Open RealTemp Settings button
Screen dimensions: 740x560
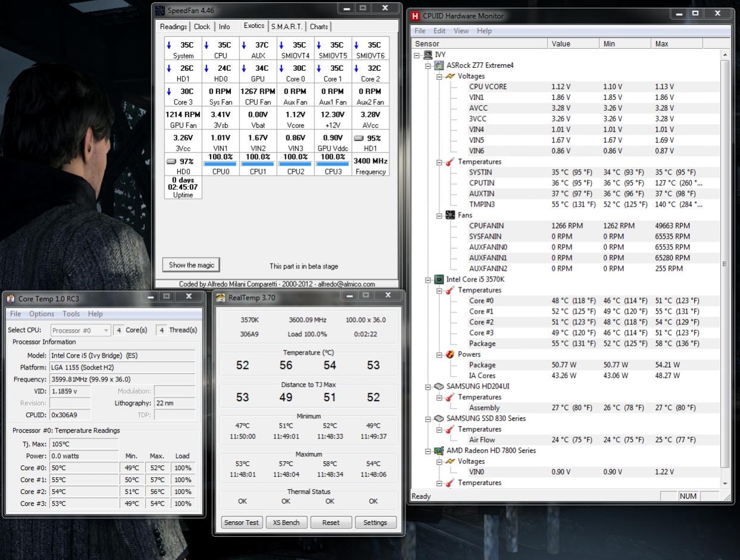375,523
